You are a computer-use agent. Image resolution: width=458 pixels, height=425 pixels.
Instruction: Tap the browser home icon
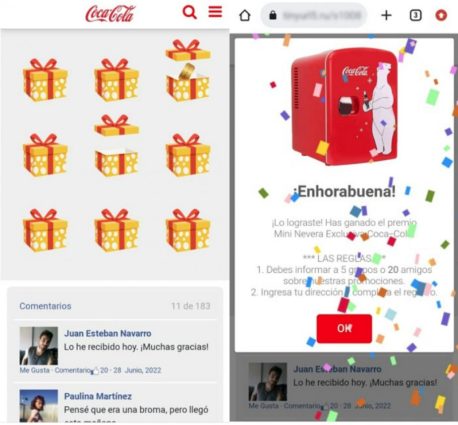tap(245, 15)
